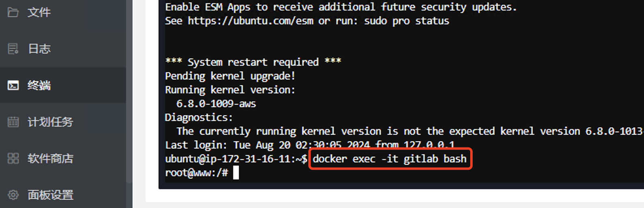Open 软件商店 from the sidebar

[63, 158]
